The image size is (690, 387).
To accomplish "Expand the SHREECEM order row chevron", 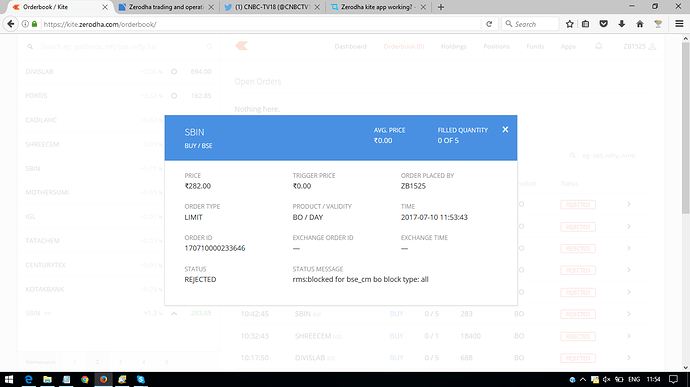I will [629, 336].
